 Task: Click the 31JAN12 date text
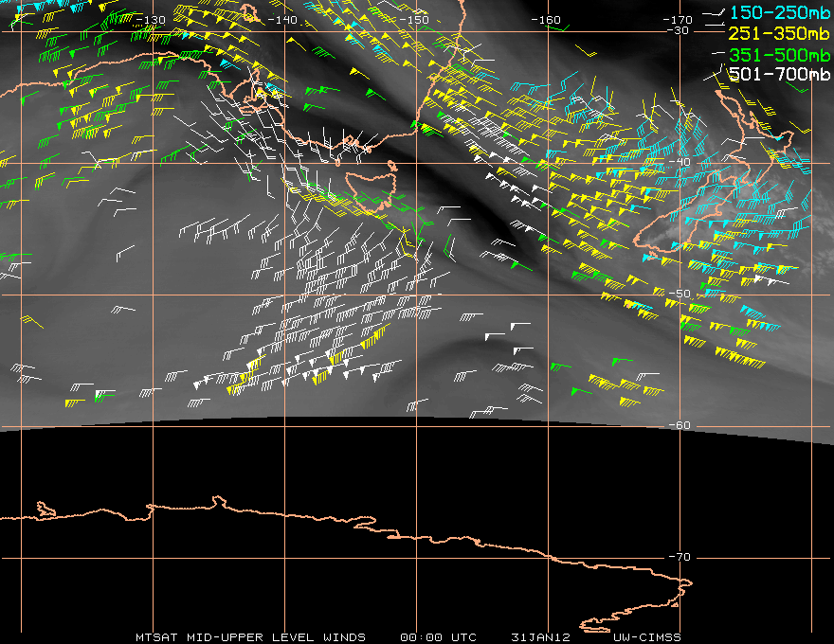click(x=540, y=637)
